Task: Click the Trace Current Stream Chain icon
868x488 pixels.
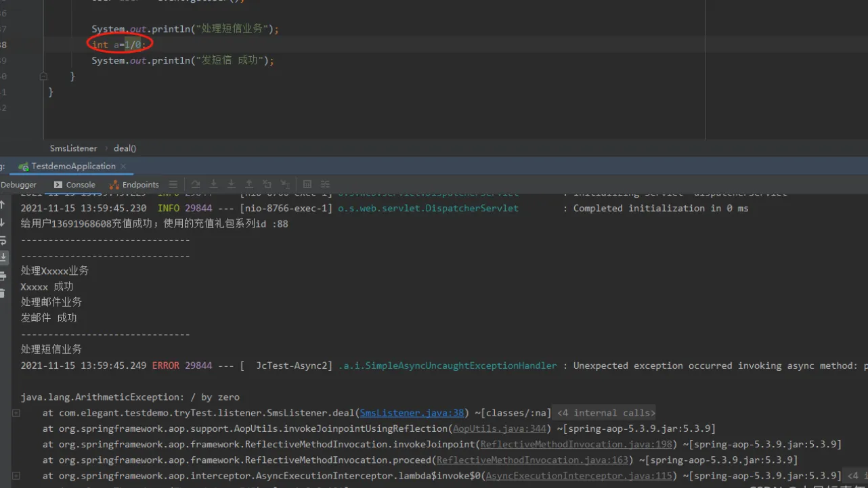Action: (x=325, y=184)
